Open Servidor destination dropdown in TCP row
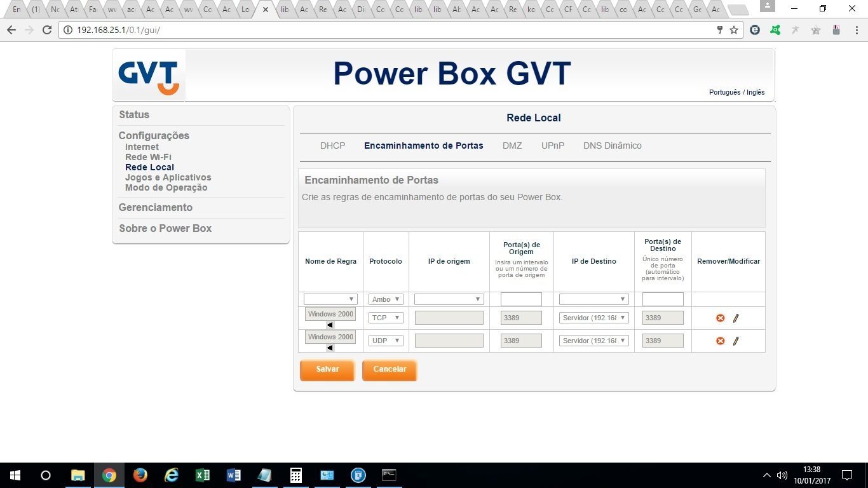This screenshot has width=868, height=488. point(593,318)
